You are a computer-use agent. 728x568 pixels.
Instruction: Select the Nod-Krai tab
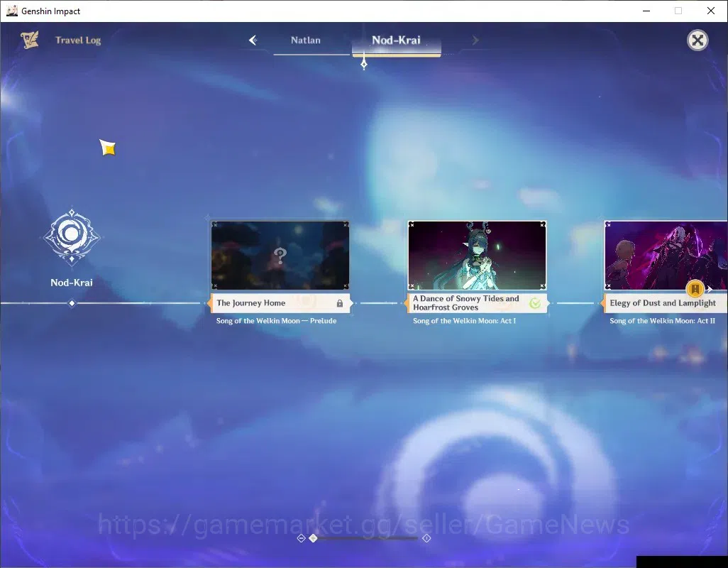click(x=396, y=40)
